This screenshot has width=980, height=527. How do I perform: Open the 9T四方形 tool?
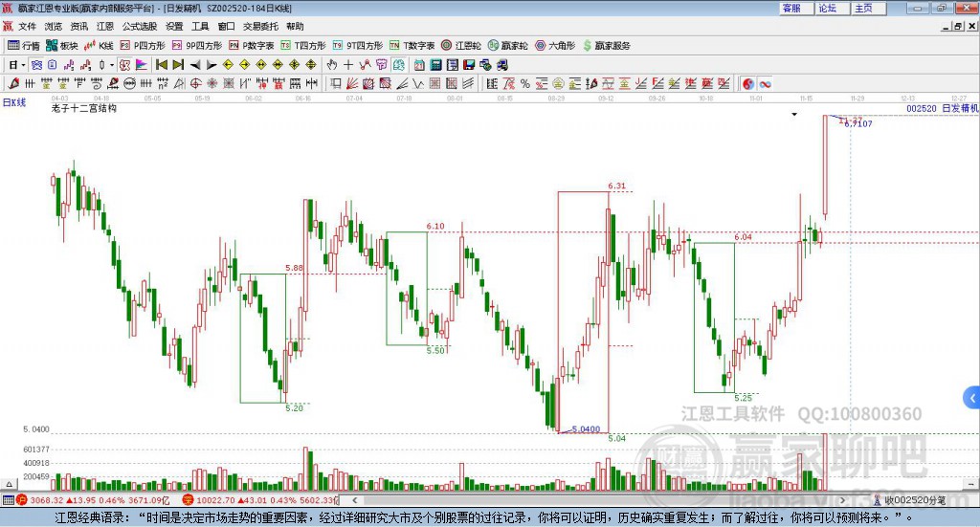point(358,46)
